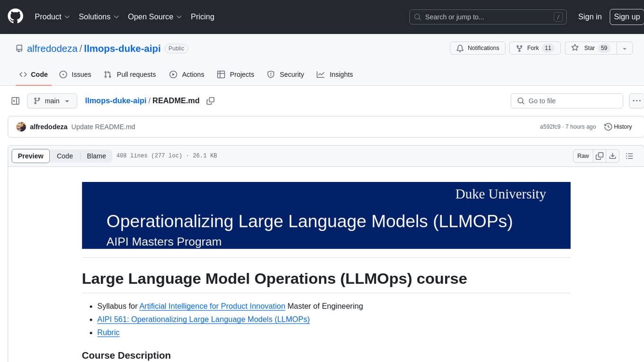
Task: Open the llmops-duke-aipi repository link in header
Action: [122, 48]
